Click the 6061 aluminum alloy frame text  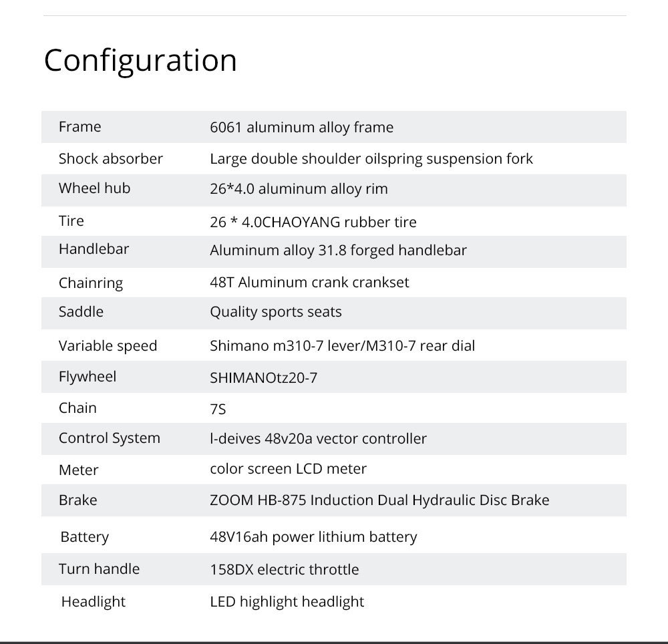coord(302,128)
